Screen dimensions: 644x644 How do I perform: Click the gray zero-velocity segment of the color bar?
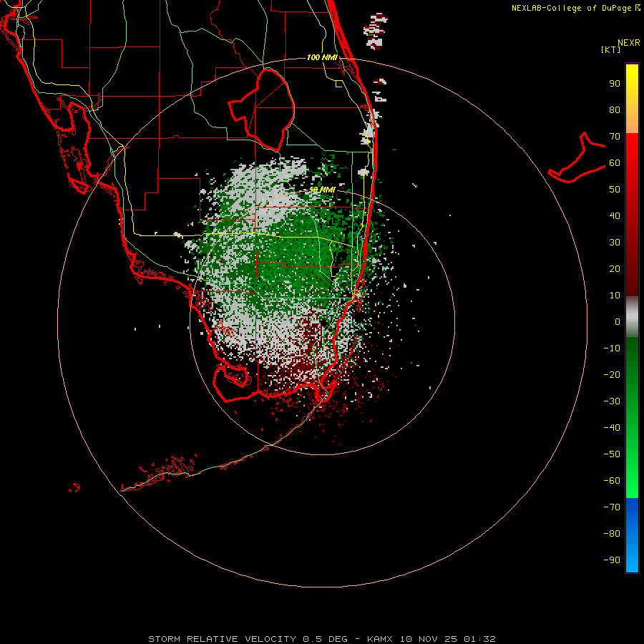coord(632,317)
